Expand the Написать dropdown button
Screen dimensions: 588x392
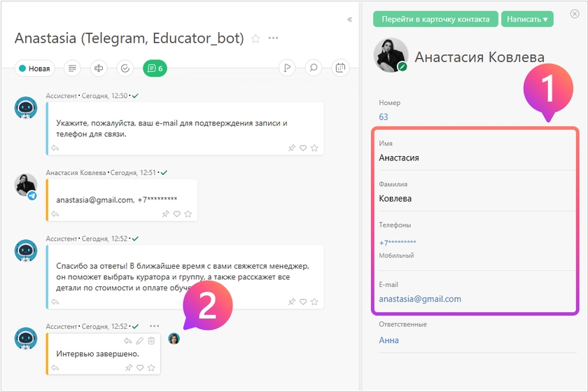pyautogui.click(x=527, y=19)
